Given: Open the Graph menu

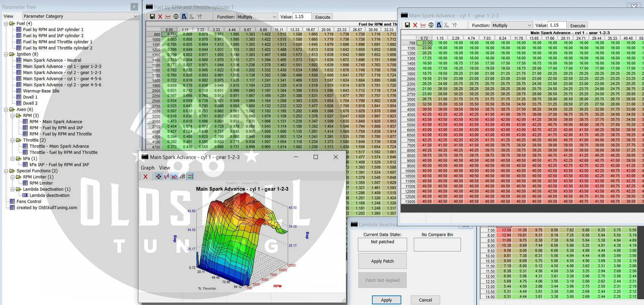Looking at the screenshot, I should click(148, 168).
